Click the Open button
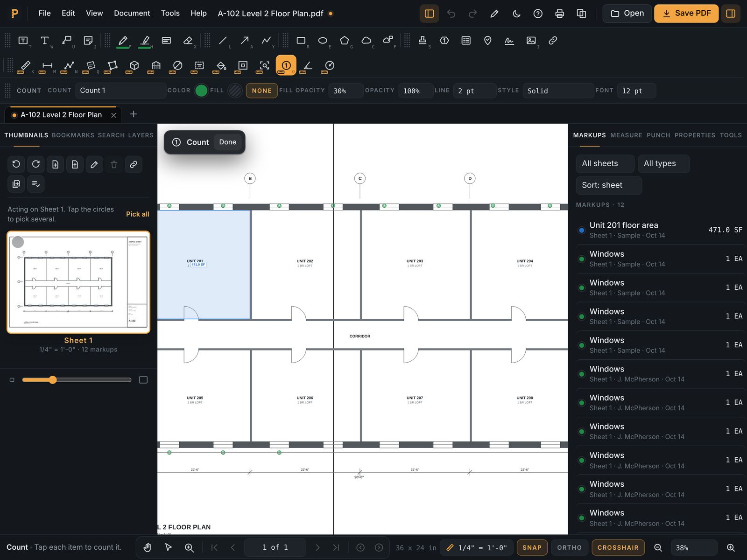 click(627, 14)
